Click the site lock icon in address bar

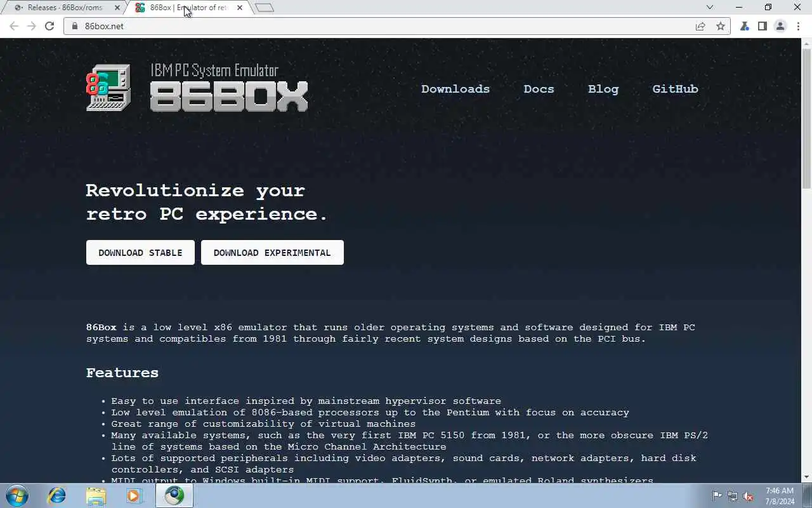point(75,26)
